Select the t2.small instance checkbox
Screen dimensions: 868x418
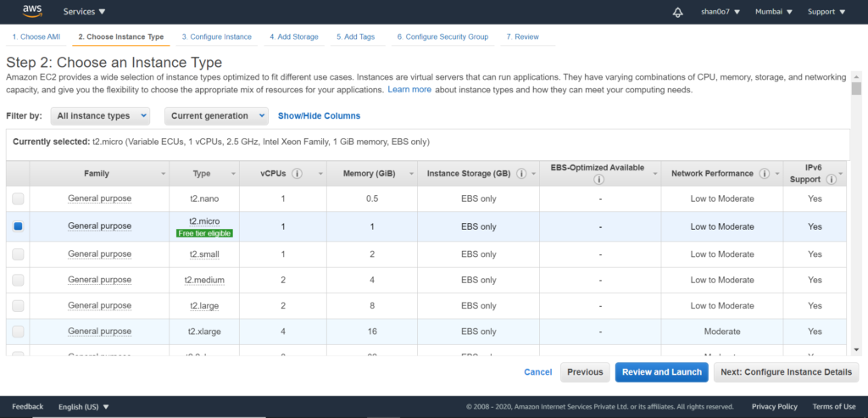click(x=19, y=254)
